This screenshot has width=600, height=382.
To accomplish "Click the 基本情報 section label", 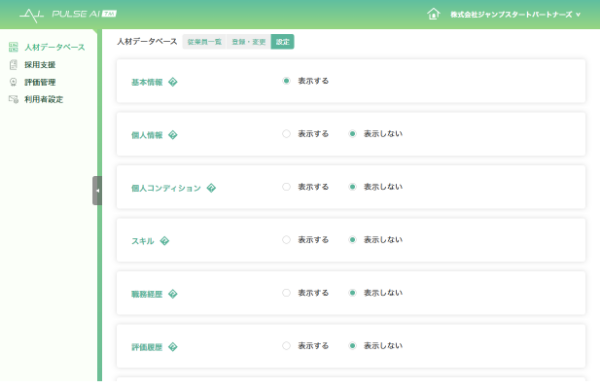I will click(x=147, y=82).
